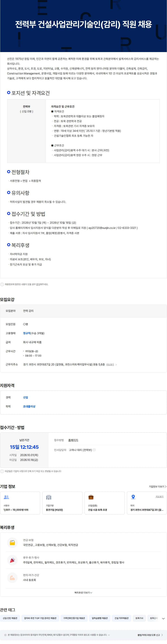167x644 pixels.
Task: Click the 위치 card address text
Action: [x=147, y=510]
